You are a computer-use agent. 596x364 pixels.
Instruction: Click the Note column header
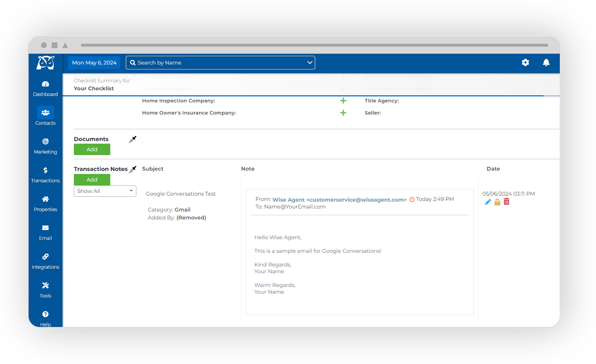pyautogui.click(x=248, y=169)
